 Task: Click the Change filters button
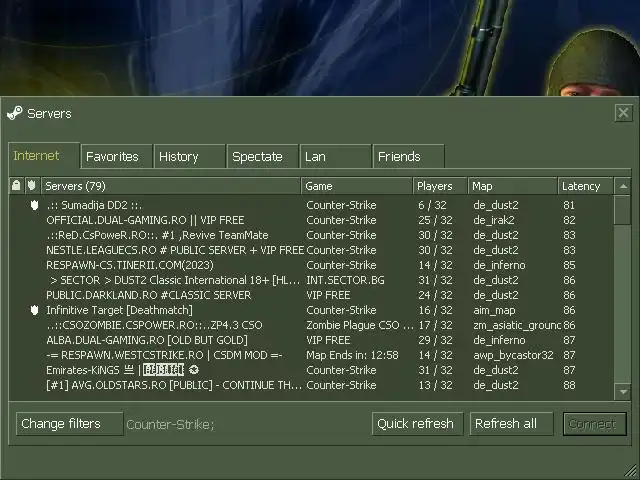click(69, 424)
